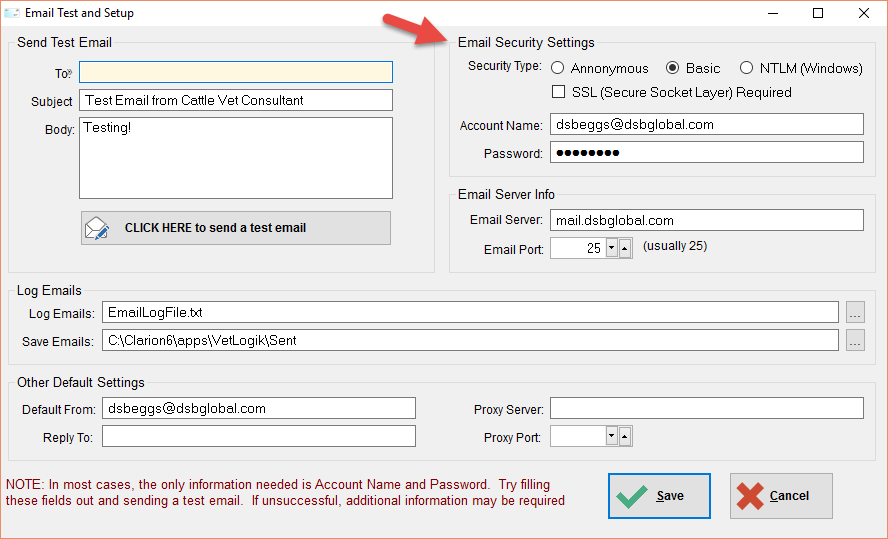Click the window icon in title bar

tap(11, 12)
